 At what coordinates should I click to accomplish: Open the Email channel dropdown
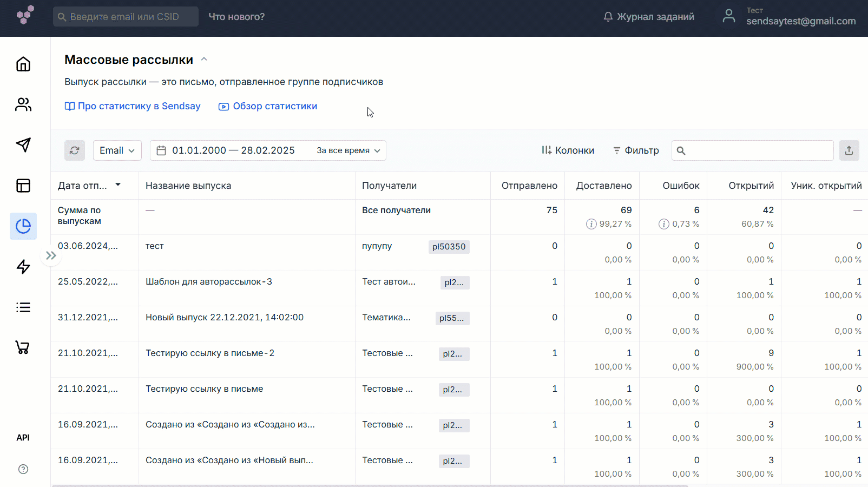coord(117,150)
